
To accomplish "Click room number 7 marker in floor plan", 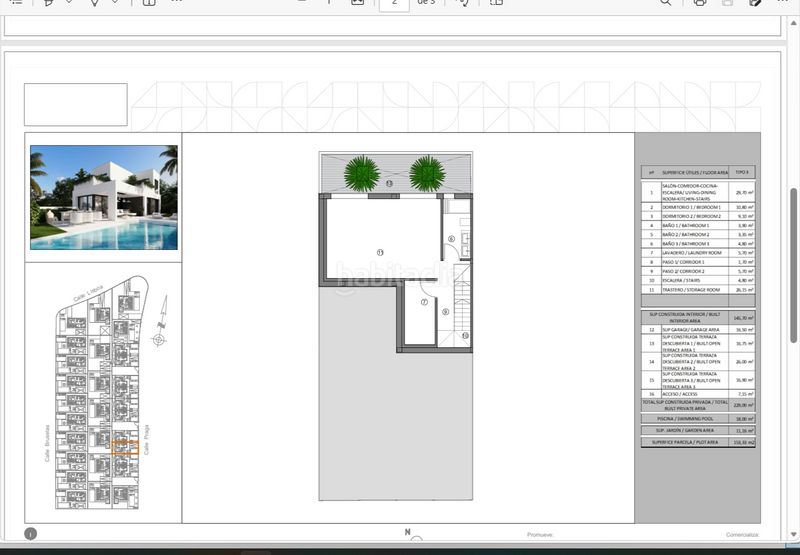I will 424,302.
